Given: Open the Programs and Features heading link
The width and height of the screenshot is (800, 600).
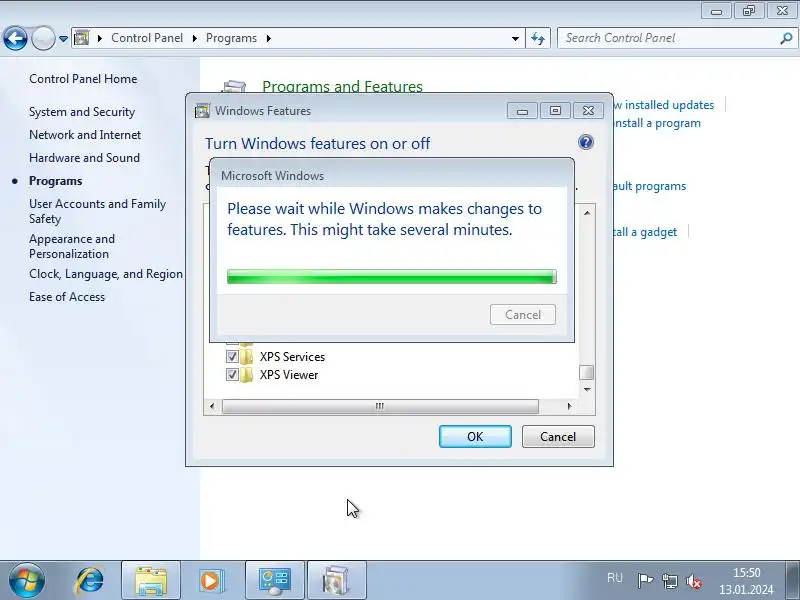Looking at the screenshot, I should point(342,86).
